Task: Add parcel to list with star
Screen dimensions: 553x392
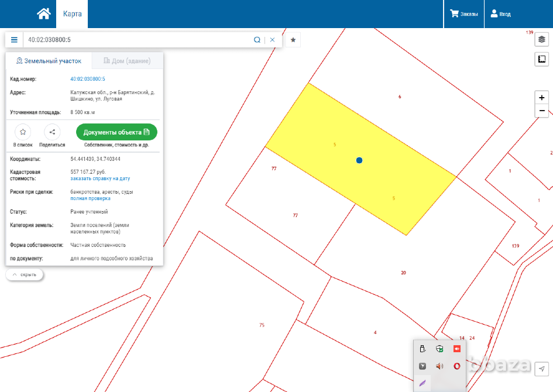Action: point(23,132)
